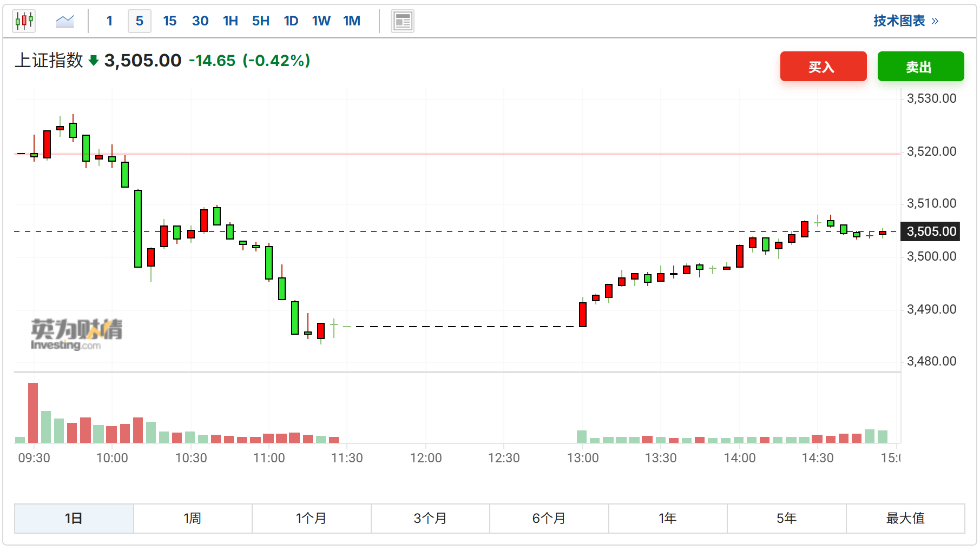980x551 pixels.
Task: Click the green down arrow beside 上证指数
Action: [x=94, y=61]
